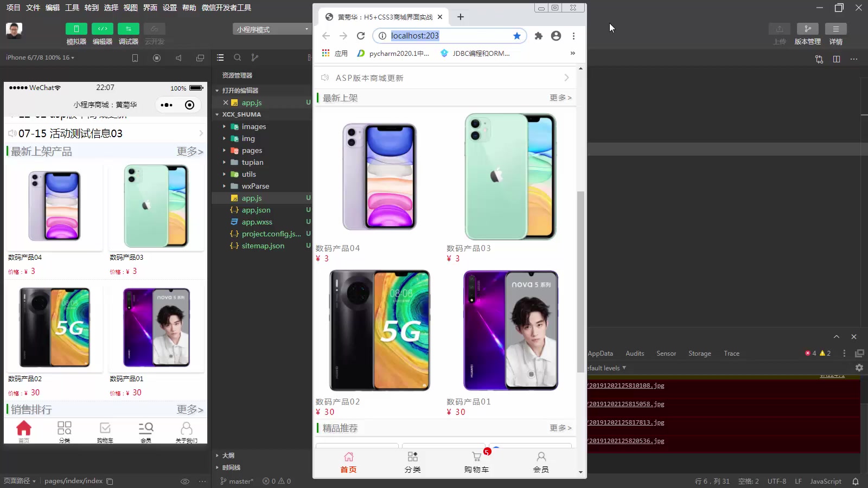Open the 详情 details icon
This screenshot has height=488, width=868.
[x=835, y=29]
